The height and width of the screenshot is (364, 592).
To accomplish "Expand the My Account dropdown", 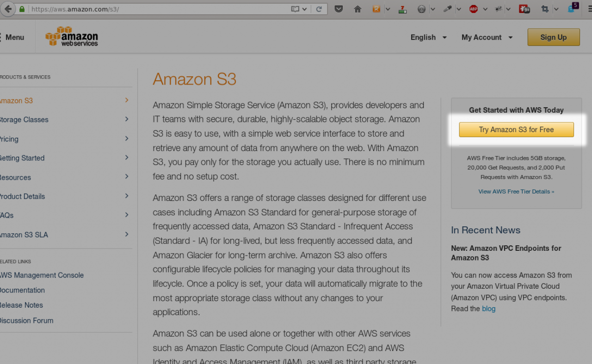I will tap(487, 37).
